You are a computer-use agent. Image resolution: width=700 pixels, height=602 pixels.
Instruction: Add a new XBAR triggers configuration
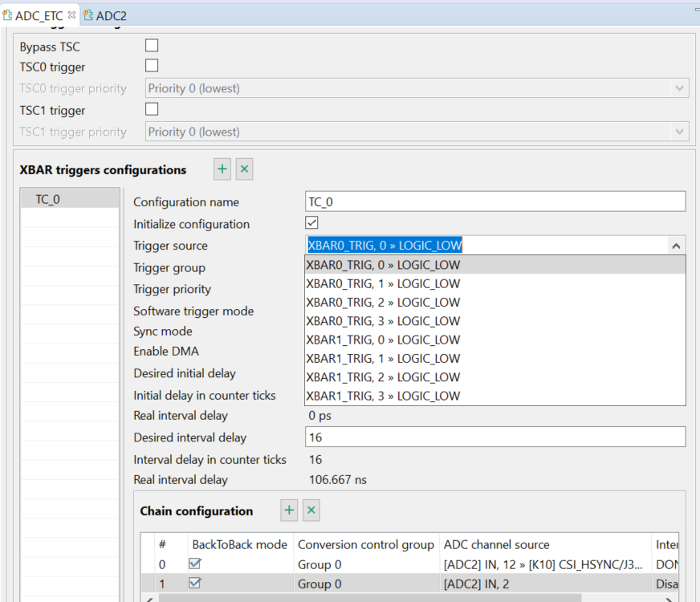tap(222, 169)
